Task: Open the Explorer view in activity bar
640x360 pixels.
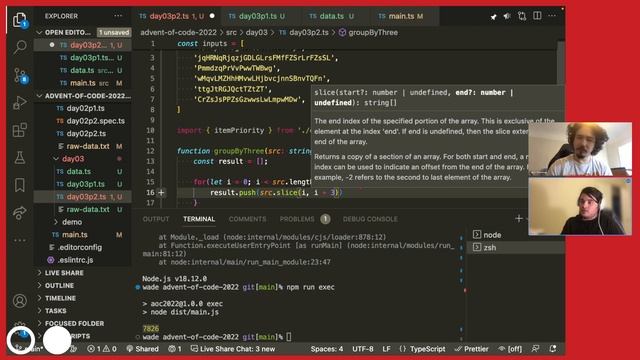Action: (x=19, y=20)
